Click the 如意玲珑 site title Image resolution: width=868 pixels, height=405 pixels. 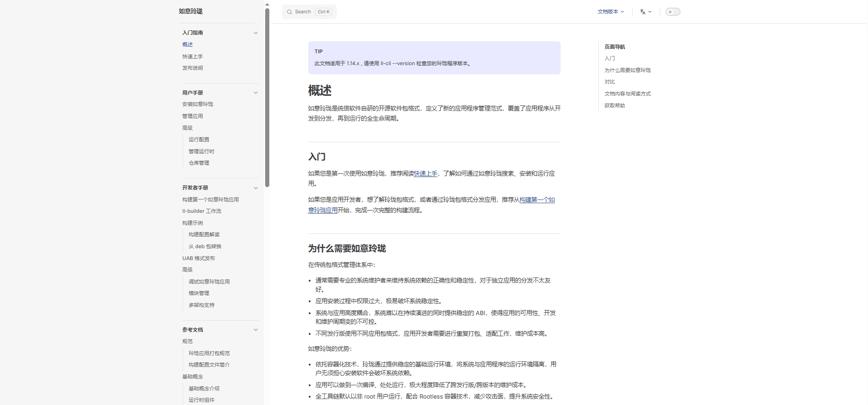pyautogui.click(x=191, y=11)
